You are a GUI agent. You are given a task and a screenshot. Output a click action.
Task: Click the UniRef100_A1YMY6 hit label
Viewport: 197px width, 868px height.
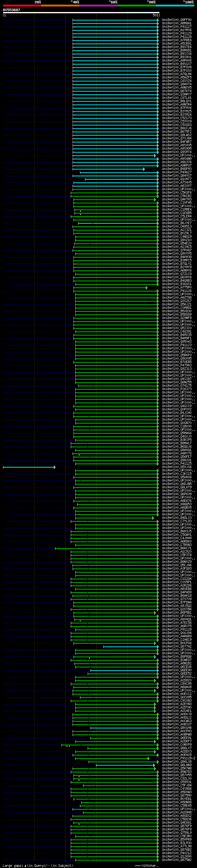pyautogui.click(x=176, y=30)
